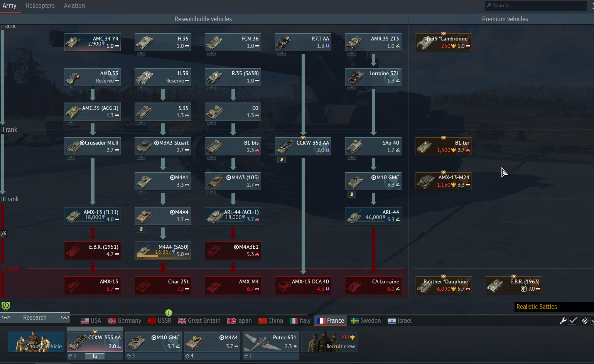
Task: Click the squad icon under M4A4 in the tree
Action: (141, 229)
